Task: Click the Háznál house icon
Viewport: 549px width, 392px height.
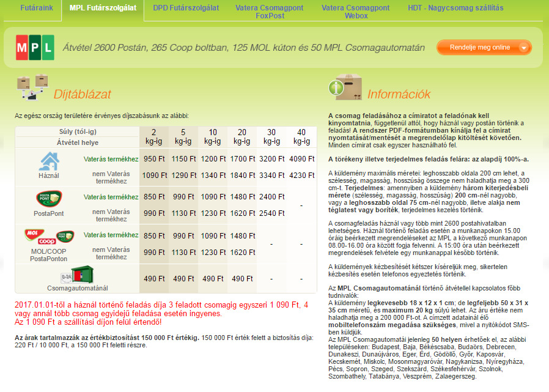Action: click(x=49, y=161)
